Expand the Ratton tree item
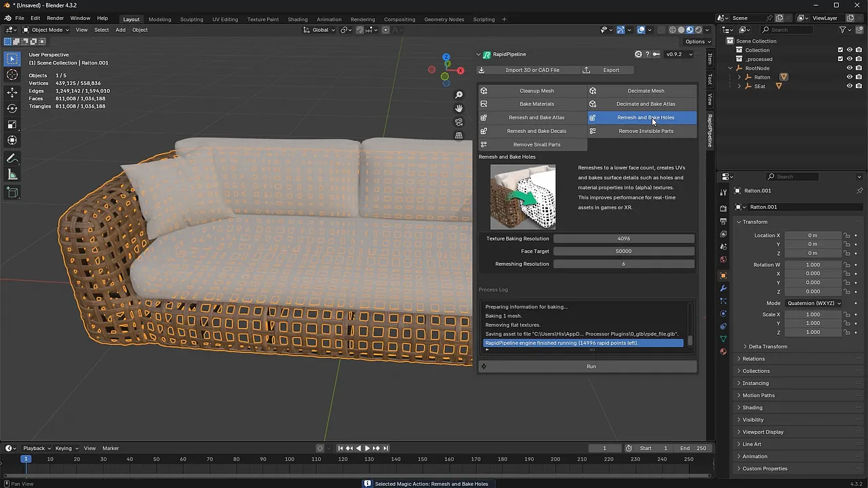The height and width of the screenshot is (488, 868). pyautogui.click(x=740, y=77)
